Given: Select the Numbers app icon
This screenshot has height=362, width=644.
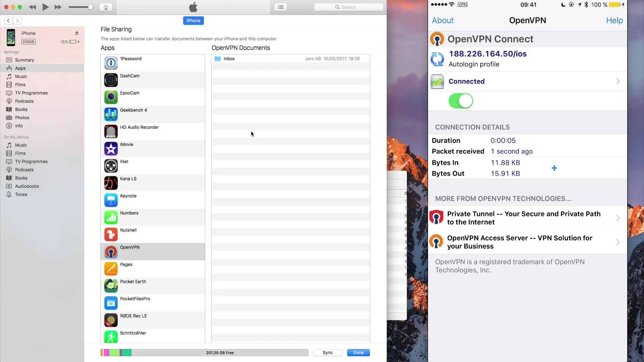Looking at the screenshot, I should pyautogui.click(x=111, y=217).
